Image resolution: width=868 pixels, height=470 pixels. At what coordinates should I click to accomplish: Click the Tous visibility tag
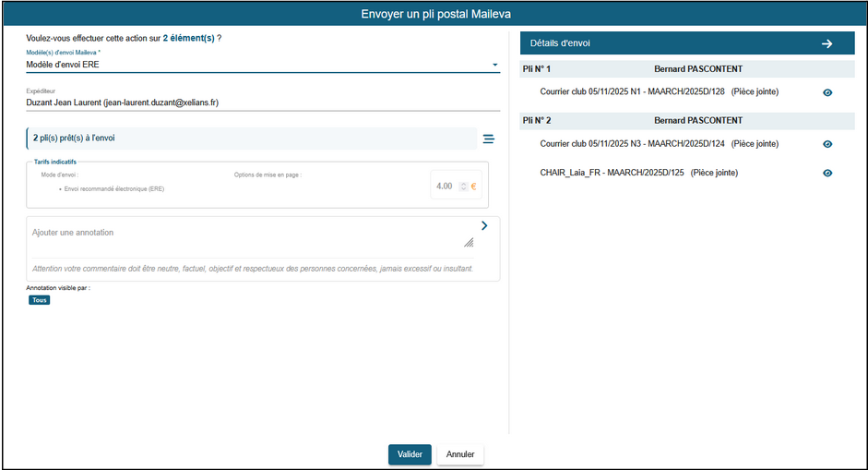pos(39,300)
